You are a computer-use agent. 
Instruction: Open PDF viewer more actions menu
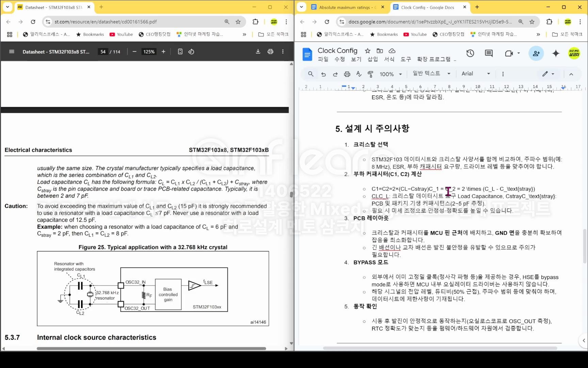point(283,51)
